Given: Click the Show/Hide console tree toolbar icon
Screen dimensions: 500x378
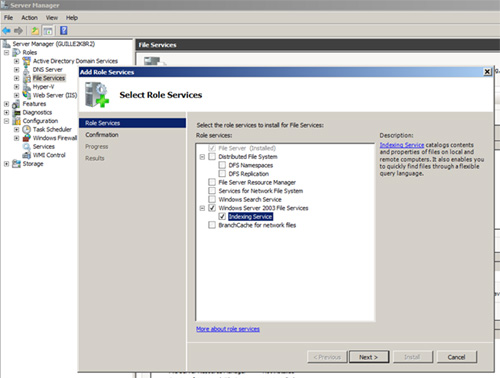Looking at the screenshot, I should click(x=48, y=31).
